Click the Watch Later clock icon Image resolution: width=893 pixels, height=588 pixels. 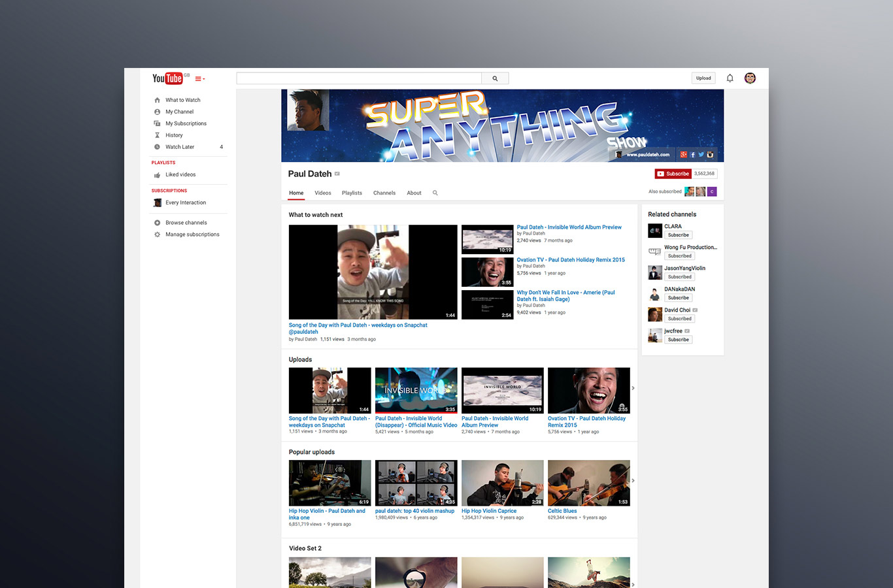click(x=157, y=147)
